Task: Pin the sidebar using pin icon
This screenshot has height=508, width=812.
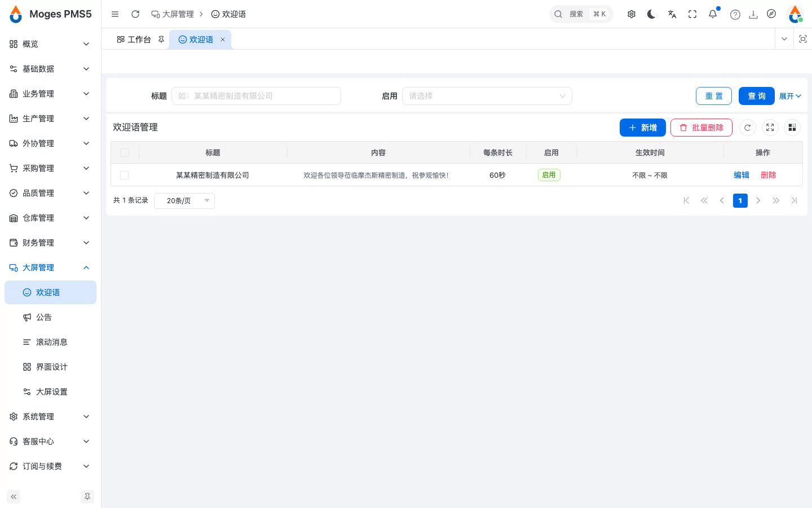Action: [87, 497]
